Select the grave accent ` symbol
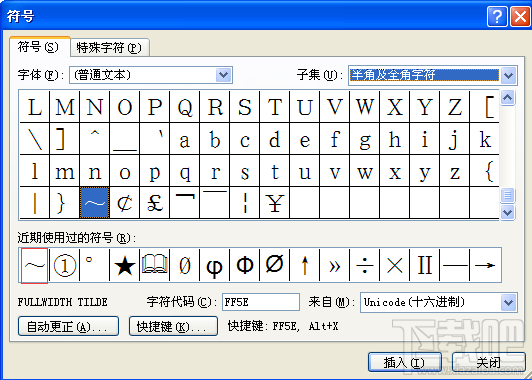Screen dimensions: 532x380 pyautogui.click(x=154, y=139)
